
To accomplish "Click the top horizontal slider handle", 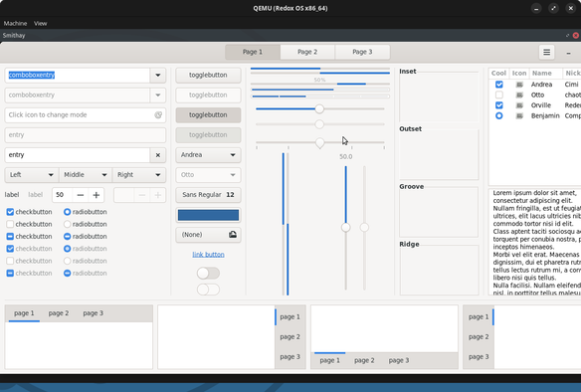I will coord(319,108).
